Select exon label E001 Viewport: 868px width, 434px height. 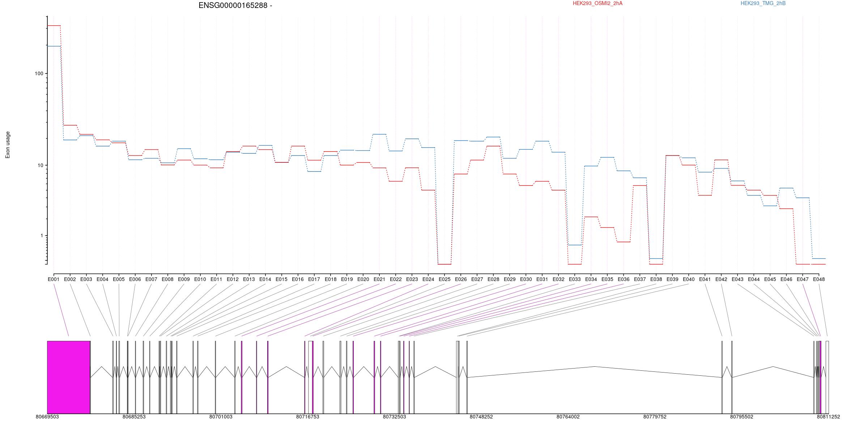(x=54, y=279)
